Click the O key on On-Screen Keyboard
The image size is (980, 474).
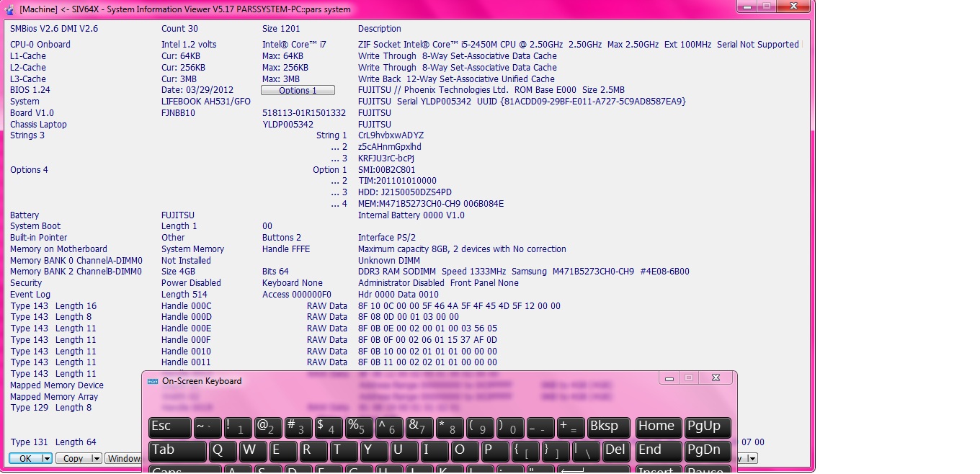click(465, 451)
